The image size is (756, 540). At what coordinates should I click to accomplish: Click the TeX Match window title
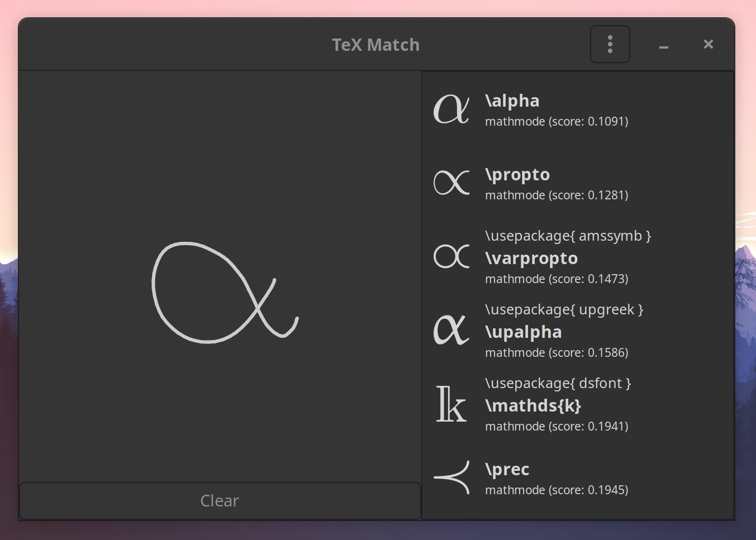tap(375, 45)
